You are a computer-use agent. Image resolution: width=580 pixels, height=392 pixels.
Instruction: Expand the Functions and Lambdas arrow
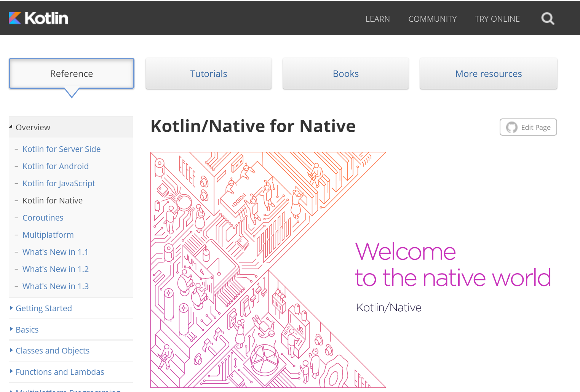tap(11, 371)
